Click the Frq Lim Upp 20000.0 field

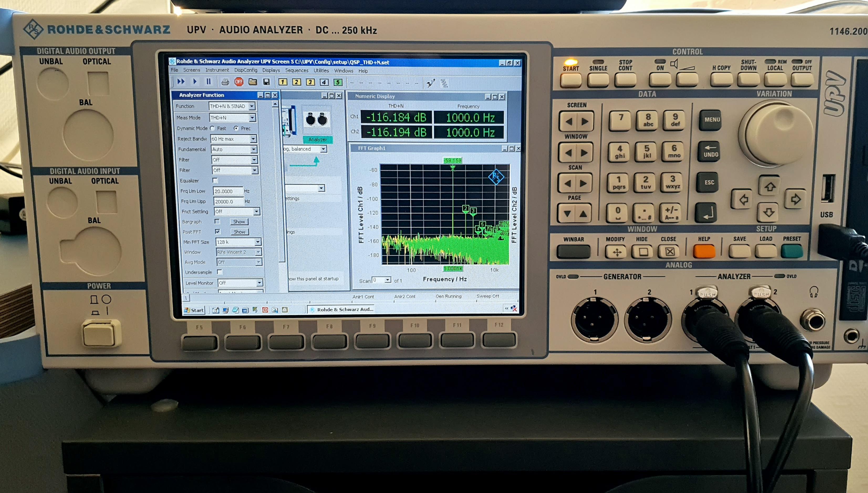pyautogui.click(x=229, y=201)
